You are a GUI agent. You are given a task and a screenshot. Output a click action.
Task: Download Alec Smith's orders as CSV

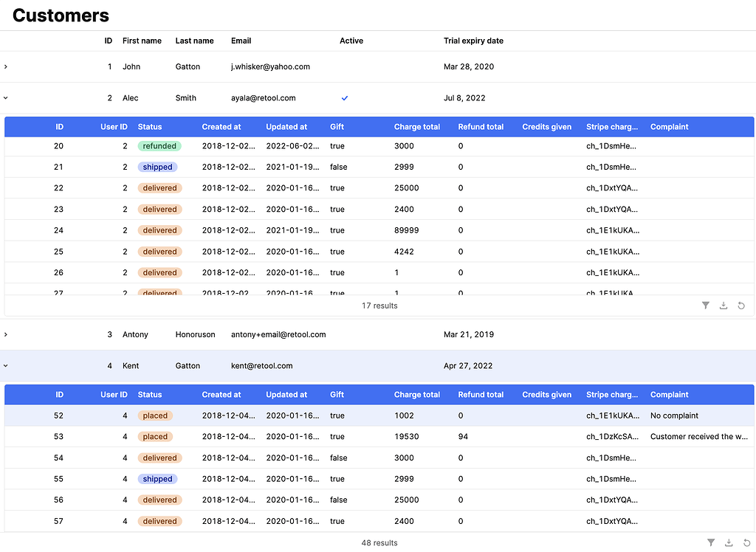point(723,305)
